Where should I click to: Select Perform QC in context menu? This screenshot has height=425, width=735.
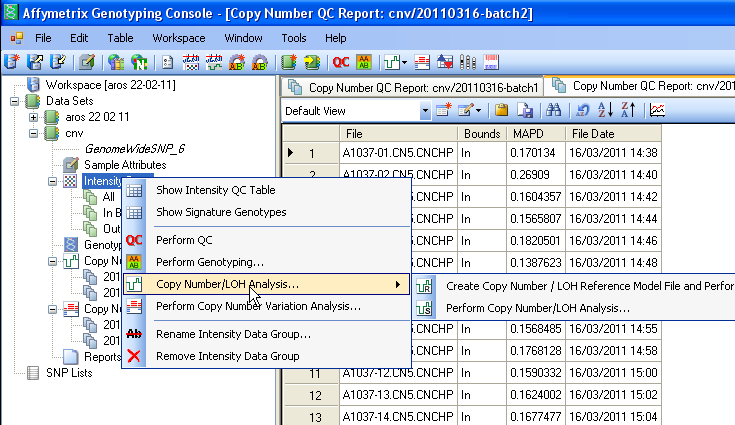266,240
